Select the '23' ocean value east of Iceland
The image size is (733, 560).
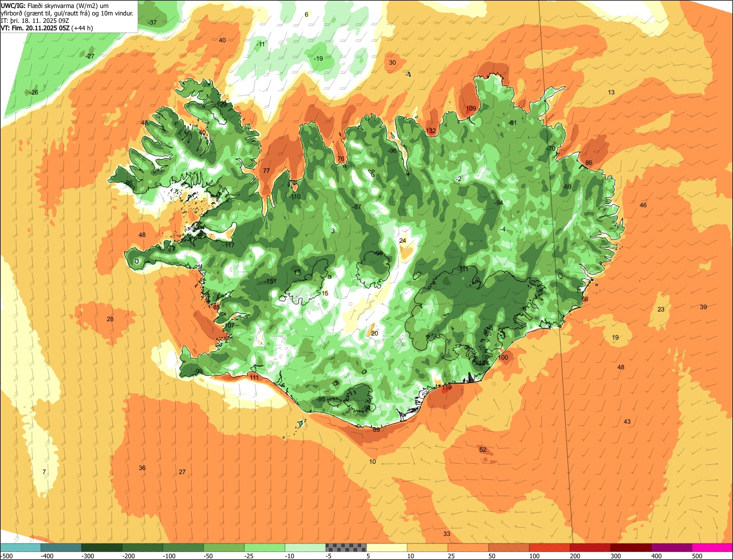point(661,310)
